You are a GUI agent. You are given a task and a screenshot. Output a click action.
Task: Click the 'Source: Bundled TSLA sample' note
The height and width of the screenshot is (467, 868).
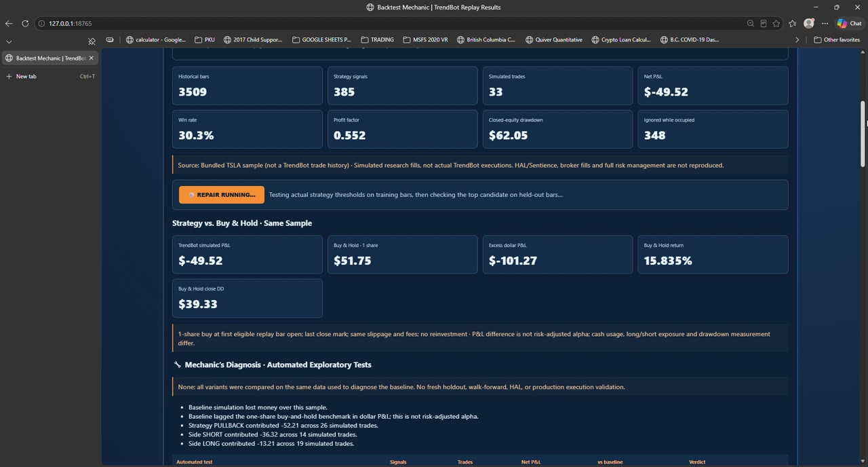[x=480, y=165]
